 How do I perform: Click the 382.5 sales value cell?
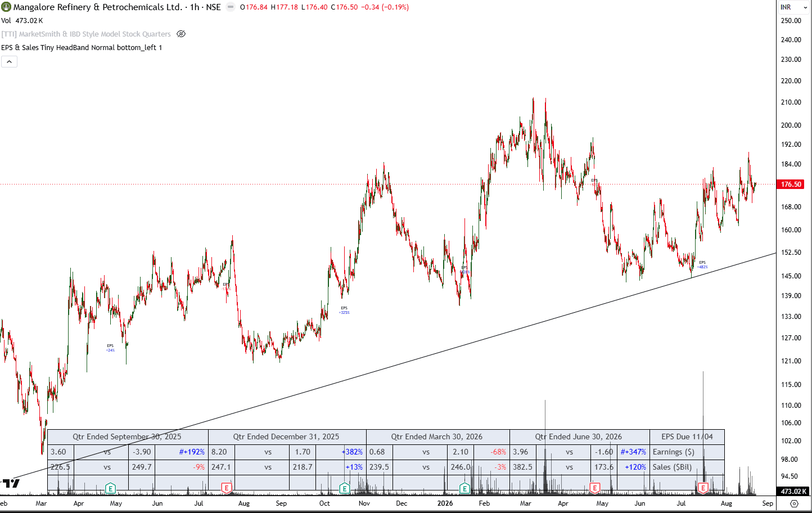click(522, 467)
